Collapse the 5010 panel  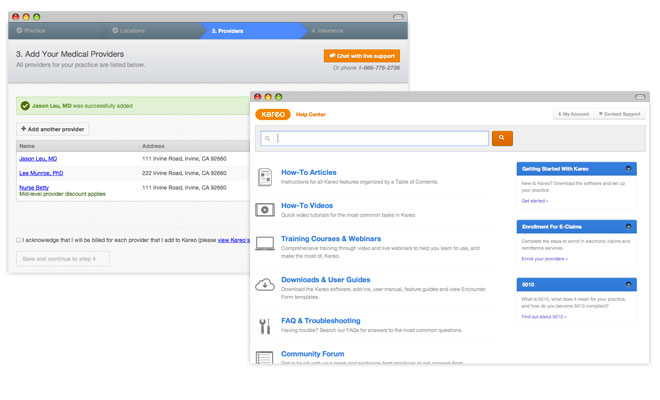tap(628, 284)
